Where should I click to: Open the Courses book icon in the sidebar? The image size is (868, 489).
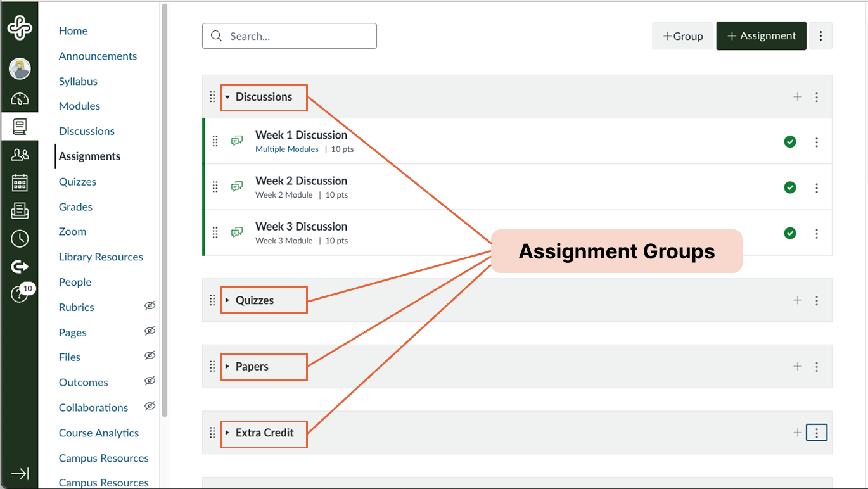pos(20,126)
